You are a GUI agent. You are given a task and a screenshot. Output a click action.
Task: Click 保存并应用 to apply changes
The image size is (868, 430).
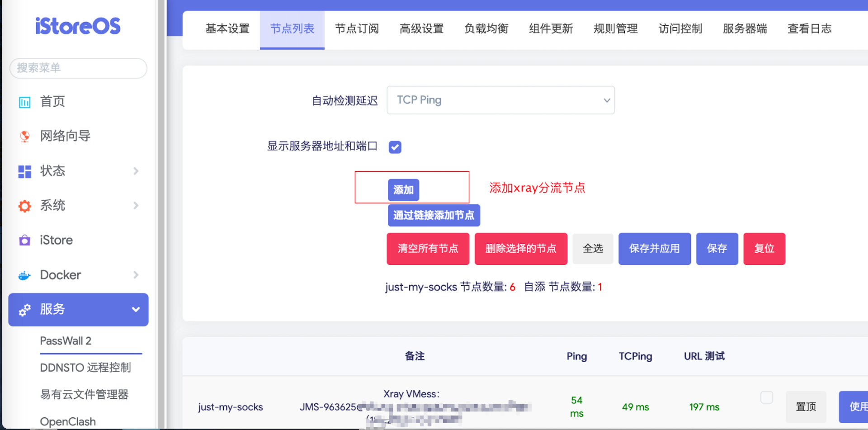click(654, 248)
